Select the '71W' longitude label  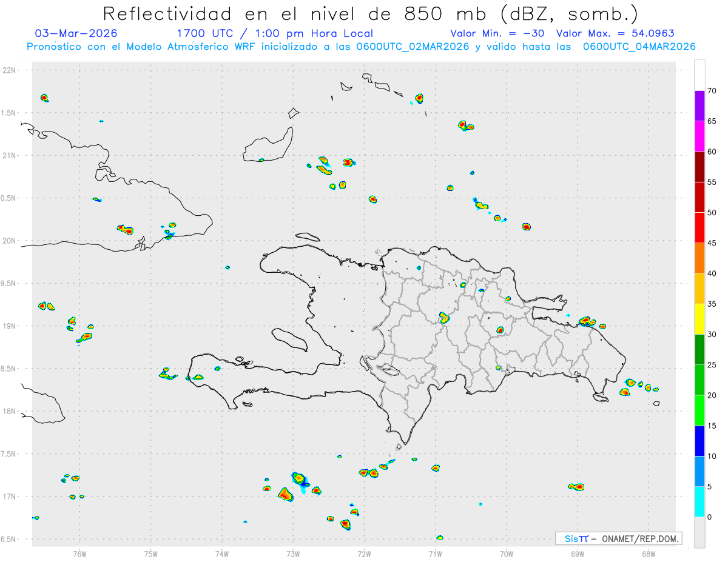tap(435, 554)
